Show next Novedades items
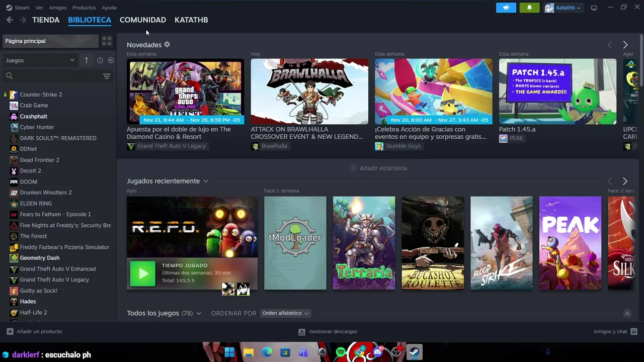The image size is (644, 362). point(625,45)
